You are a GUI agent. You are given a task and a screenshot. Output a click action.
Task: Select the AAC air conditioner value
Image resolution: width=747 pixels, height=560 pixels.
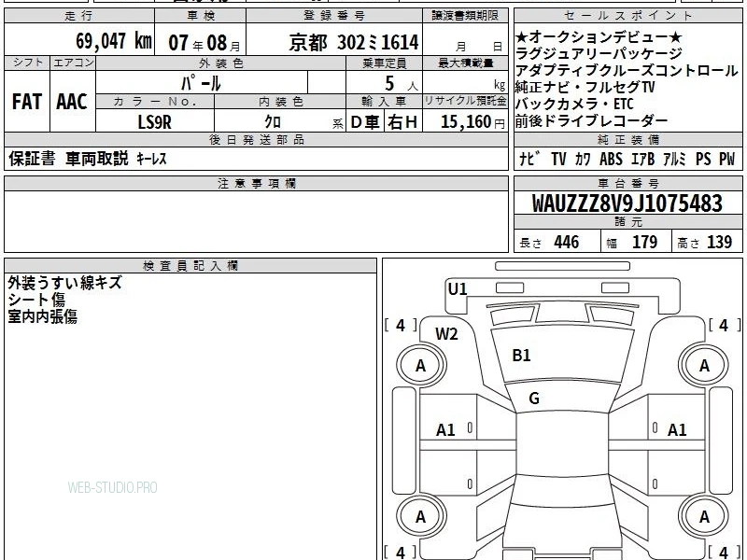[x=72, y=102]
